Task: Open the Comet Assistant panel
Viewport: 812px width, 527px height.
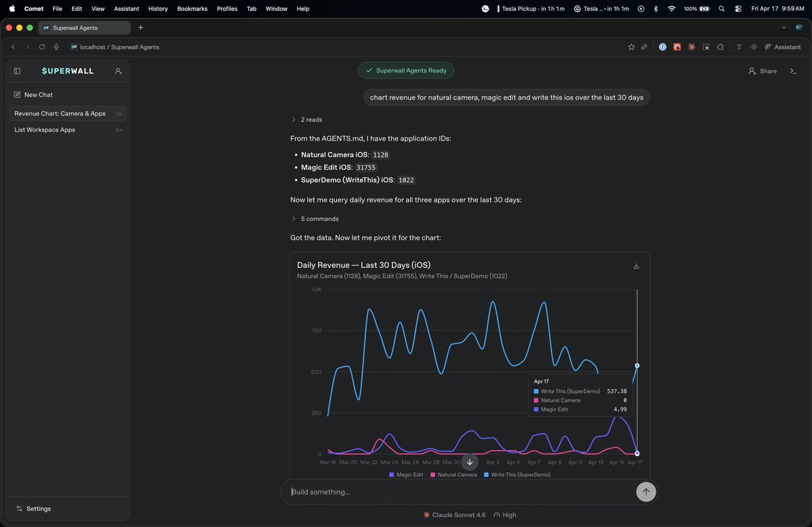Action: tap(783, 47)
